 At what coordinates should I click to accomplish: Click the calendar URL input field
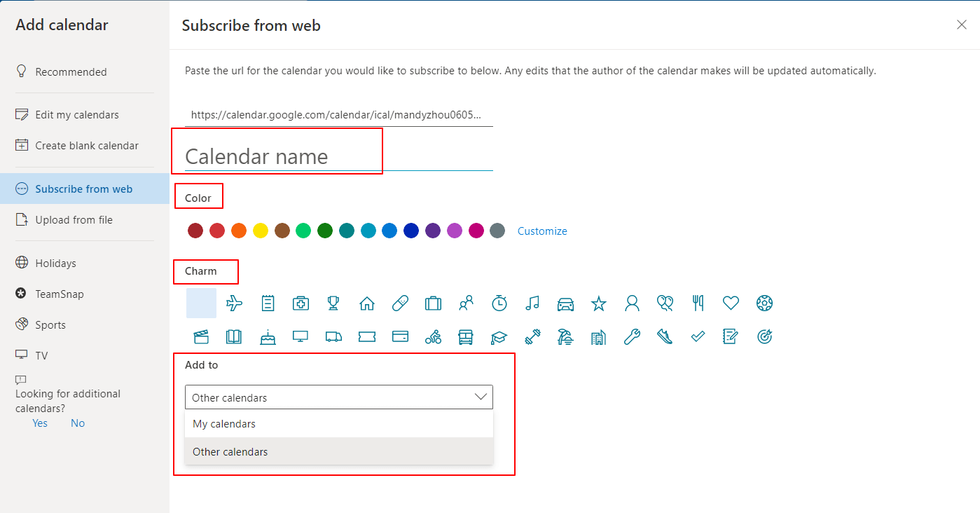(339, 115)
